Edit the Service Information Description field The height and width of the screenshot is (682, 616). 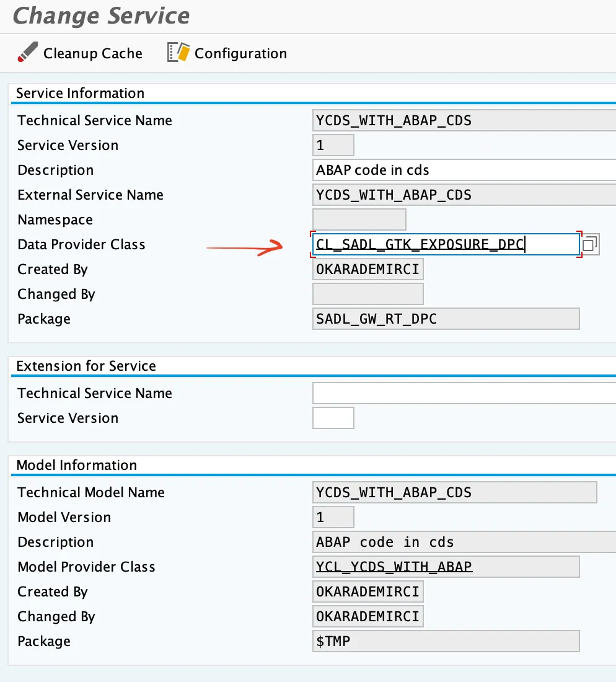(464, 170)
